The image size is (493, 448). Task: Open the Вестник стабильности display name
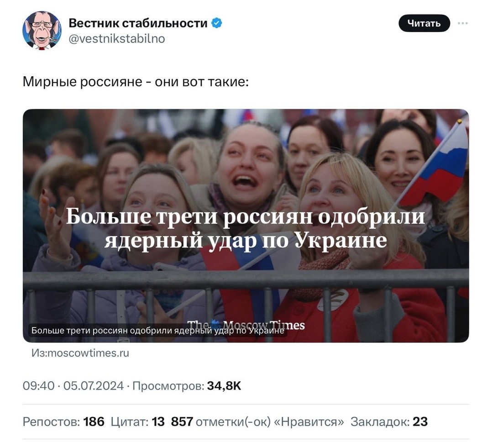click(x=138, y=23)
